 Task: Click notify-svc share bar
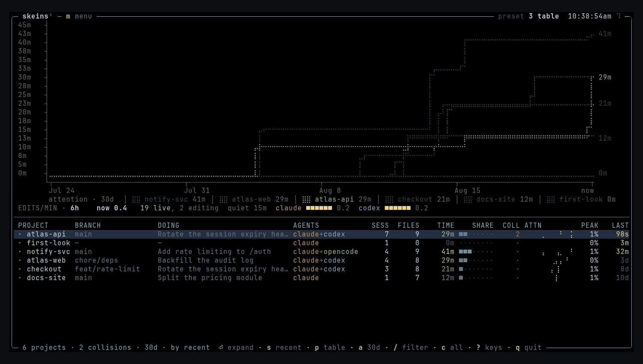coord(476,252)
